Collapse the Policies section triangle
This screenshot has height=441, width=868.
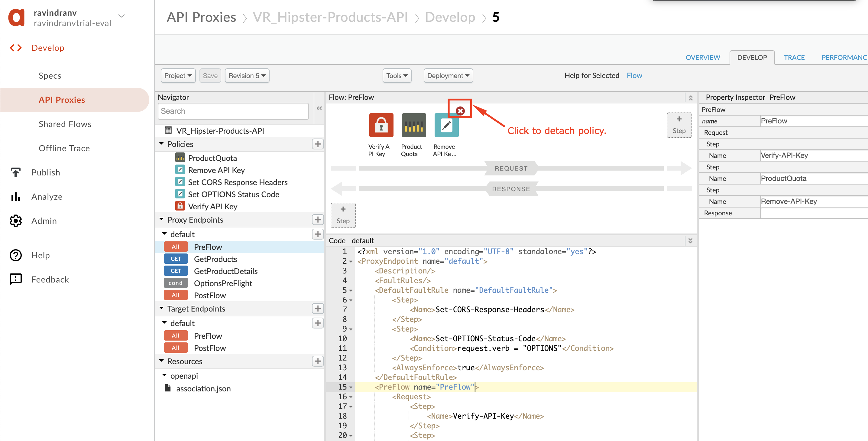(161, 144)
